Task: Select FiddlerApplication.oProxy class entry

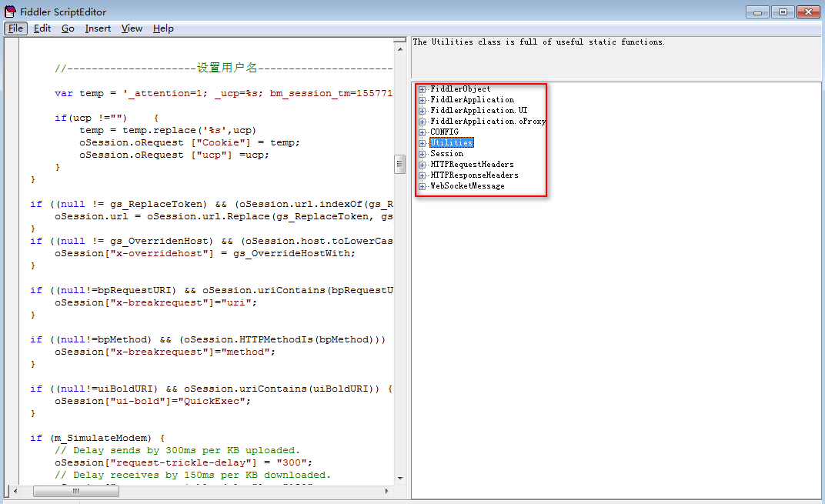Action: click(x=488, y=121)
